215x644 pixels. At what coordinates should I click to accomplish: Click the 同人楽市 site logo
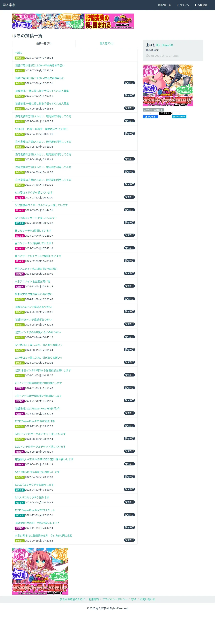(x=9, y=5)
